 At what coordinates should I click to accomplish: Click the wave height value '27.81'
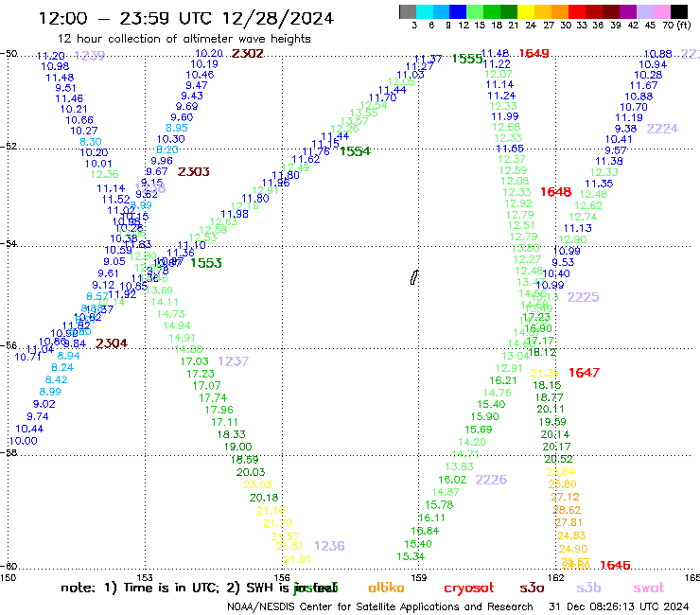click(x=569, y=522)
